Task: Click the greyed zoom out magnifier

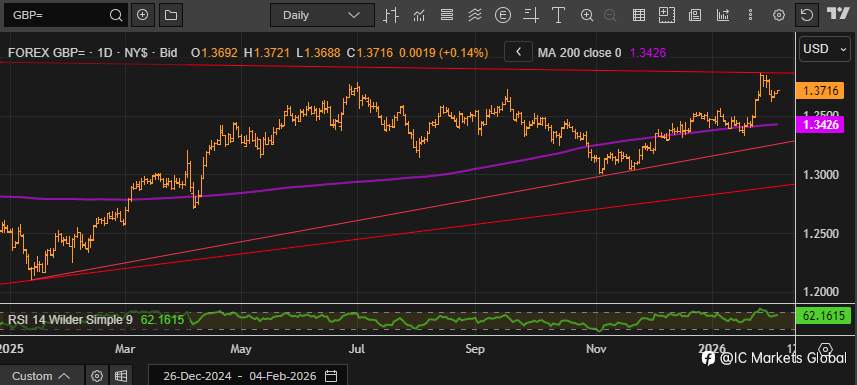Action: [x=610, y=15]
